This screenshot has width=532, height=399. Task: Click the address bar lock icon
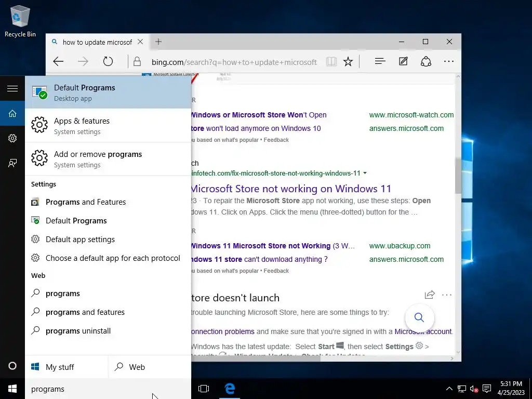[x=137, y=61]
